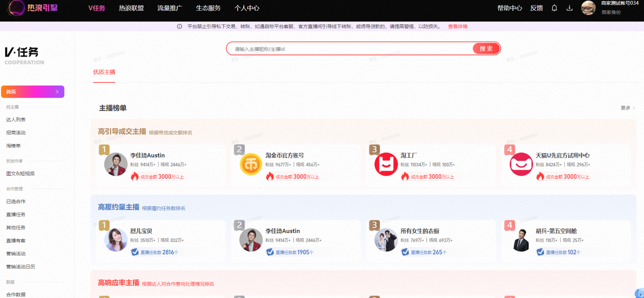Viewport: 644px width, 298px height.
Task: Click check badge beside 直播任务数 2816个
Action: 135,252
